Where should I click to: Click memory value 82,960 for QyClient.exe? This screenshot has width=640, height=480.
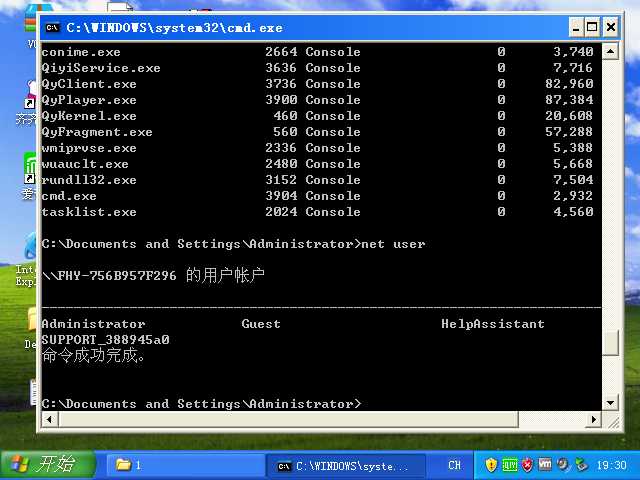[569, 84]
